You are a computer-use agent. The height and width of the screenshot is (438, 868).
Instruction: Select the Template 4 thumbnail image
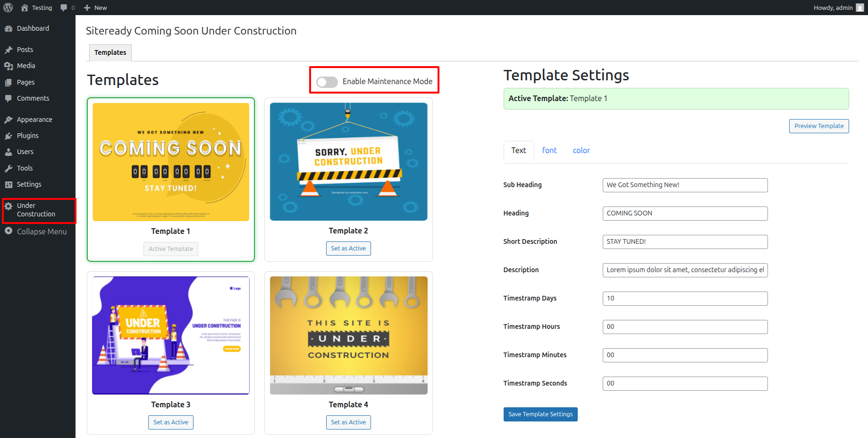[348, 335]
